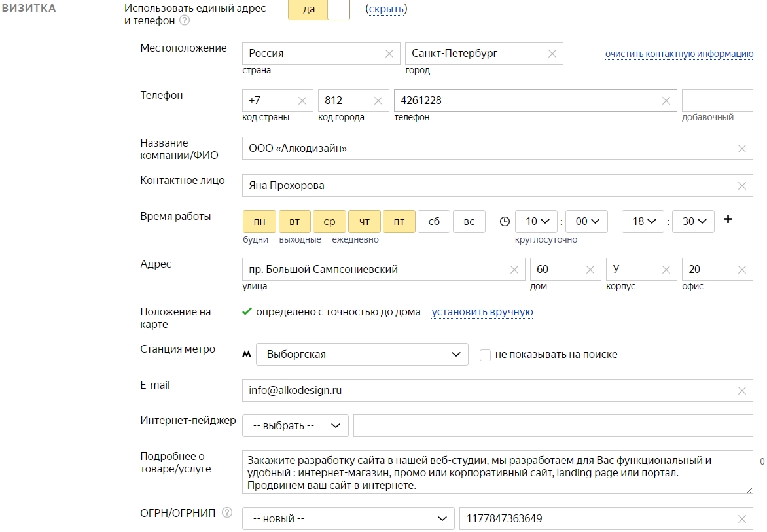767x532 pixels.
Task: Clear the office number 20
Action: click(742, 270)
